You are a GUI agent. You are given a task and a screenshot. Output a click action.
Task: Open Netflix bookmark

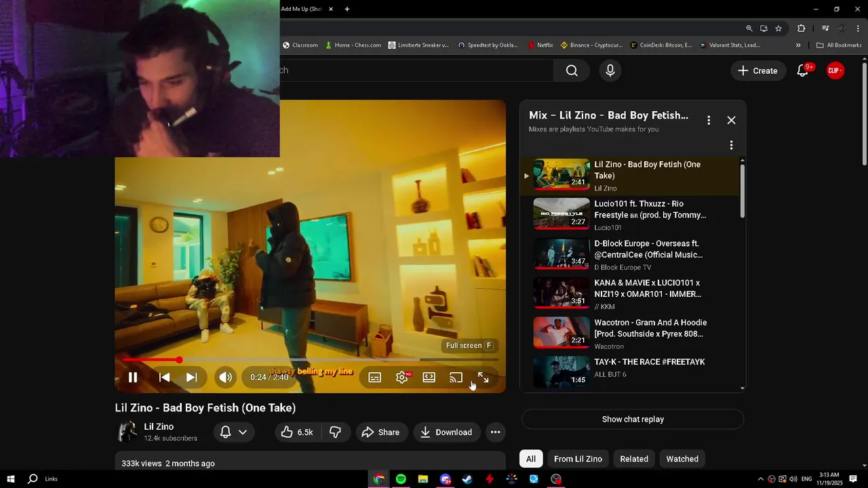tap(540, 45)
